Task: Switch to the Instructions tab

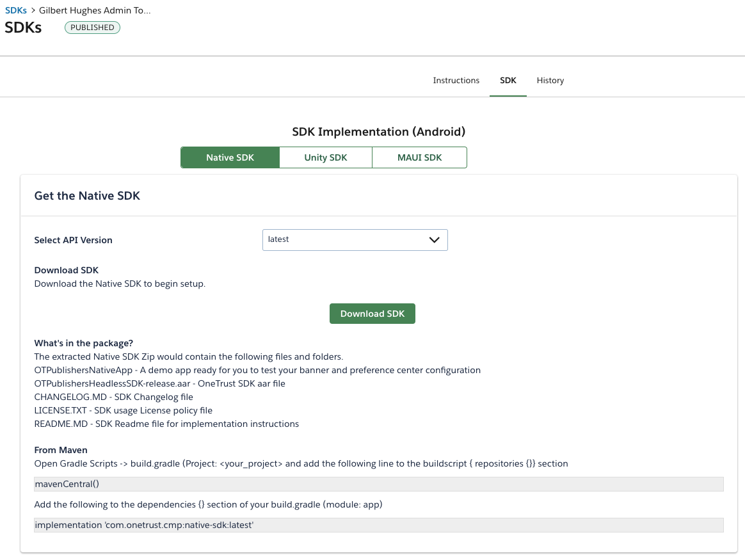Action: (456, 80)
